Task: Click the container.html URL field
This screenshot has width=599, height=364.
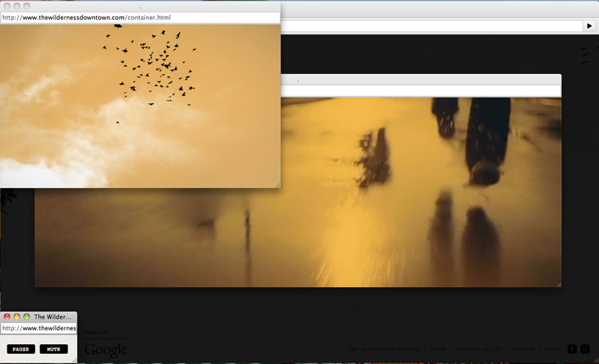Action: pyautogui.click(x=139, y=18)
